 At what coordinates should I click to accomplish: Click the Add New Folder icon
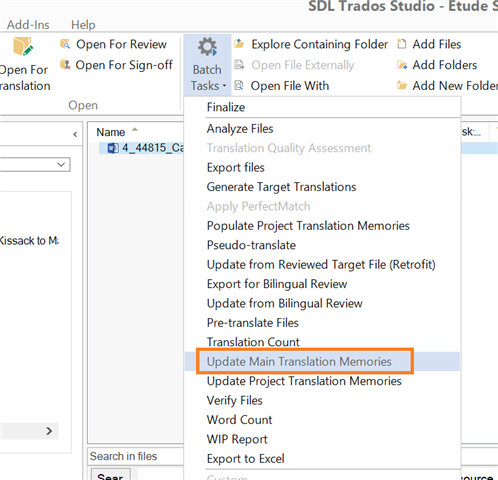402,86
